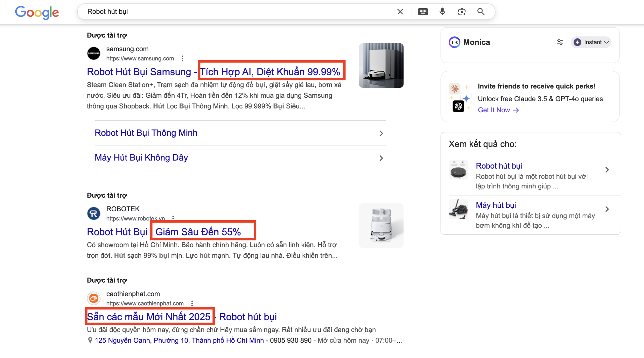Click location pin icon before 125 Nguyễn Oanh
This screenshot has height=358, width=644.
coord(90,340)
